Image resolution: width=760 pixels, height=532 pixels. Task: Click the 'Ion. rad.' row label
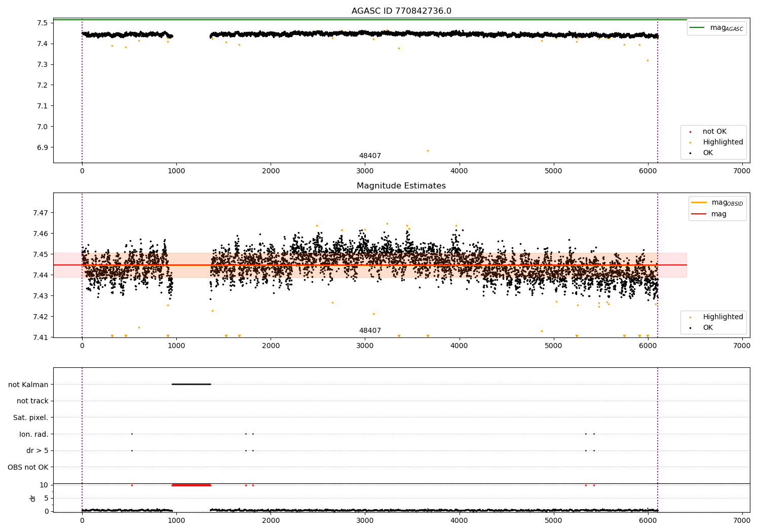tap(34, 434)
